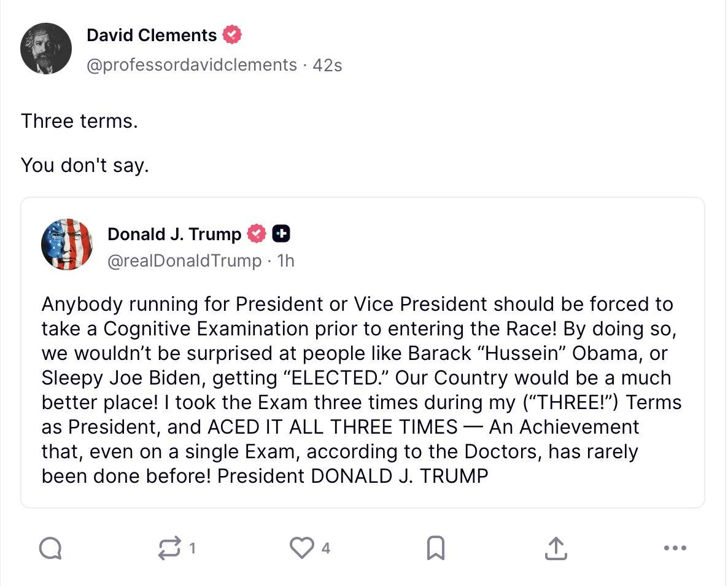Click the ReTruth count number 1
Image resolution: width=728 pixels, height=586 pixels.
point(192,549)
